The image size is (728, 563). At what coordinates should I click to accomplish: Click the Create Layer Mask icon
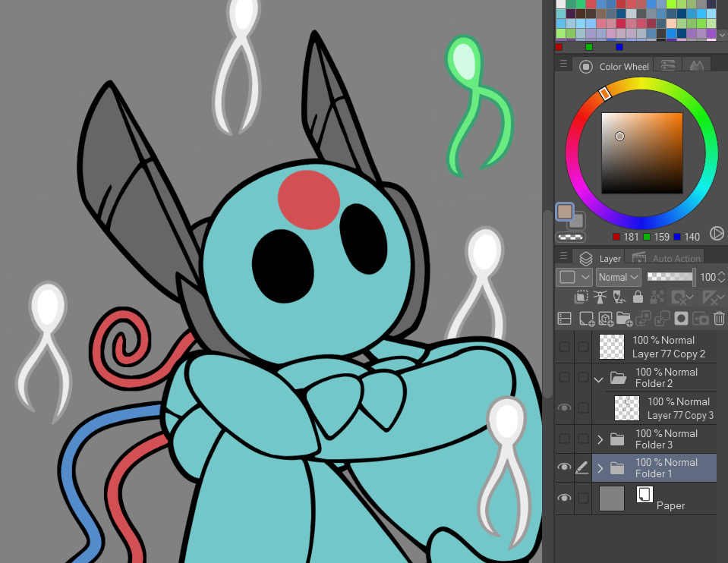pyautogui.click(x=682, y=319)
